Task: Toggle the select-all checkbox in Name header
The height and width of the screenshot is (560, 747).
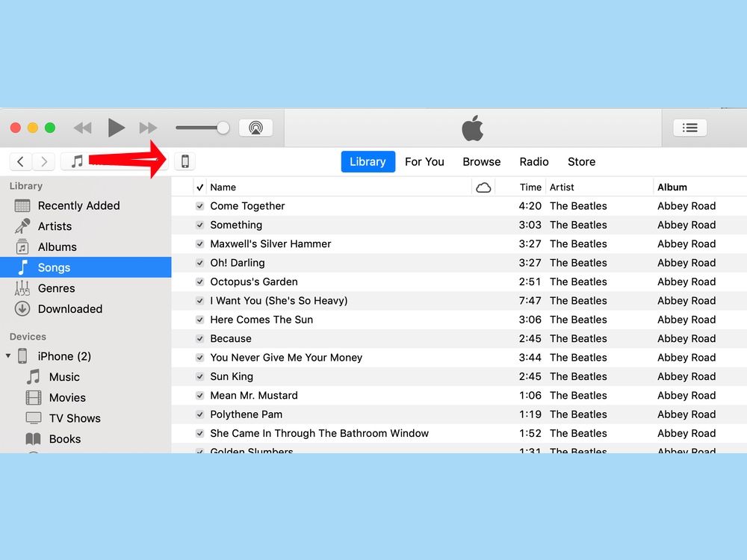Action: (x=199, y=187)
